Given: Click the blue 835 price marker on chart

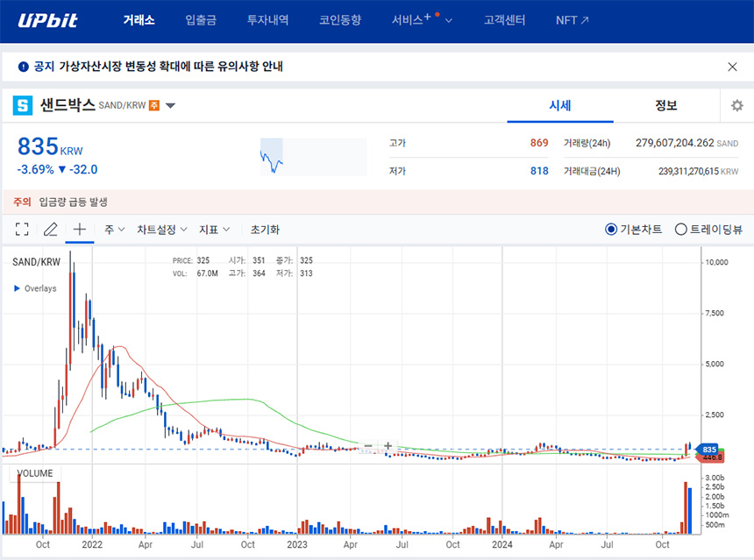Looking at the screenshot, I should (x=710, y=448).
